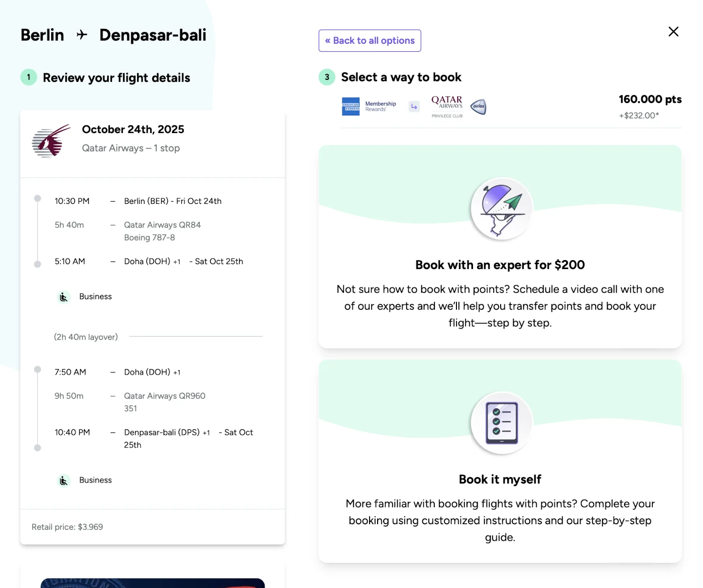The image size is (703, 588).
Task: Click the points transfer arrow icon
Action: [x=414, y=106]
